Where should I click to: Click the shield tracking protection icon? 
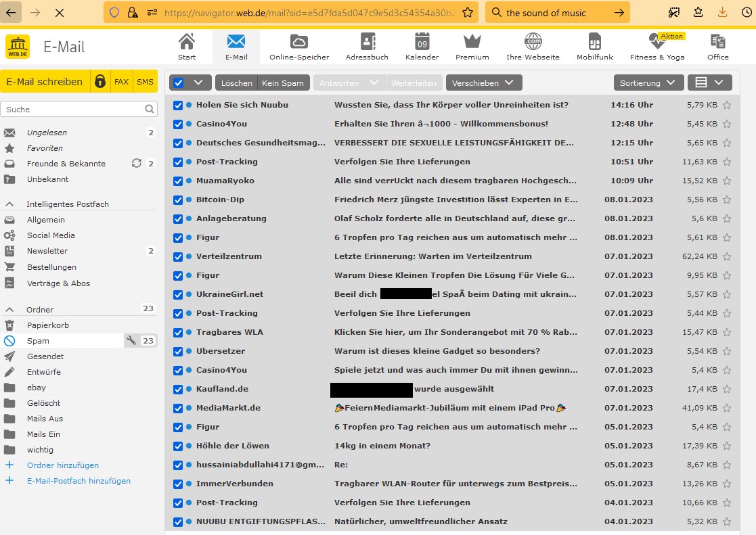[114, 13]
